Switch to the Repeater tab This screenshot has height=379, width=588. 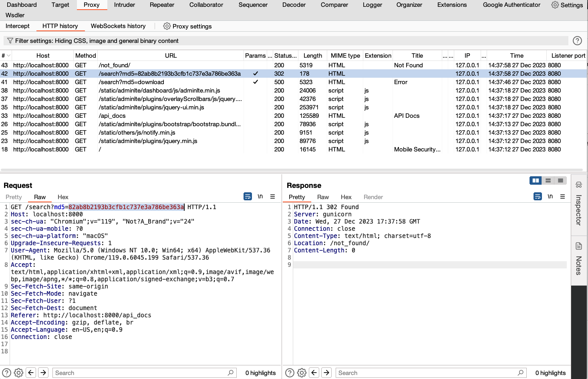(x=162, y=5)
